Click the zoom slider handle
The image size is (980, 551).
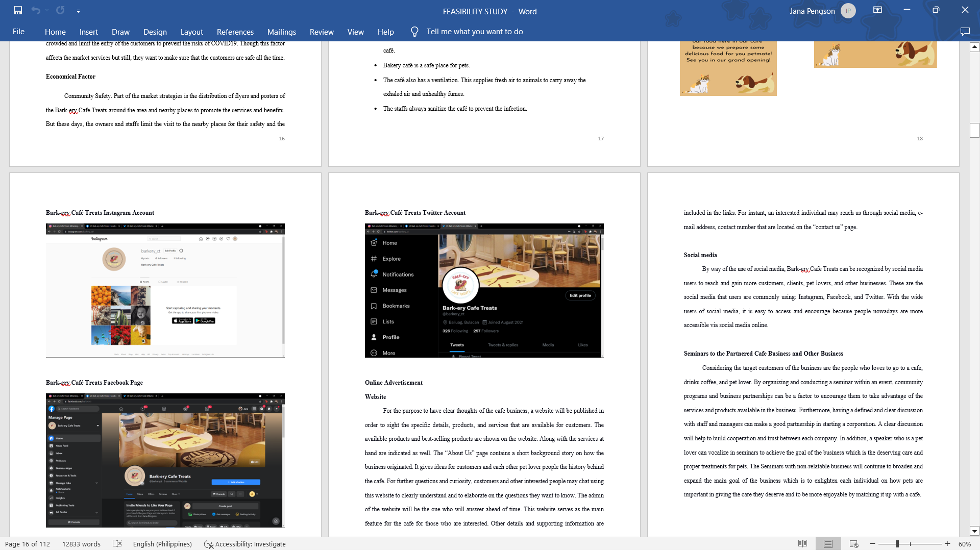coord(897,544)
